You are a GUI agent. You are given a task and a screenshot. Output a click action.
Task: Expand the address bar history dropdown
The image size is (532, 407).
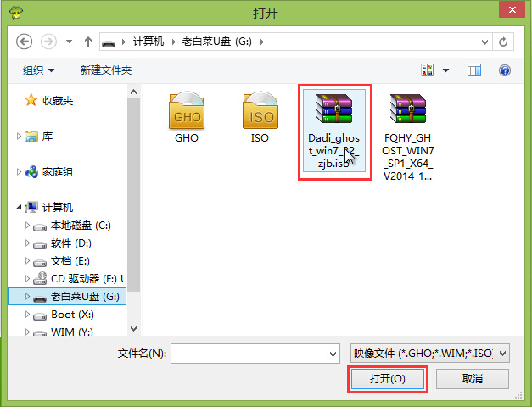tap(484, 42)
